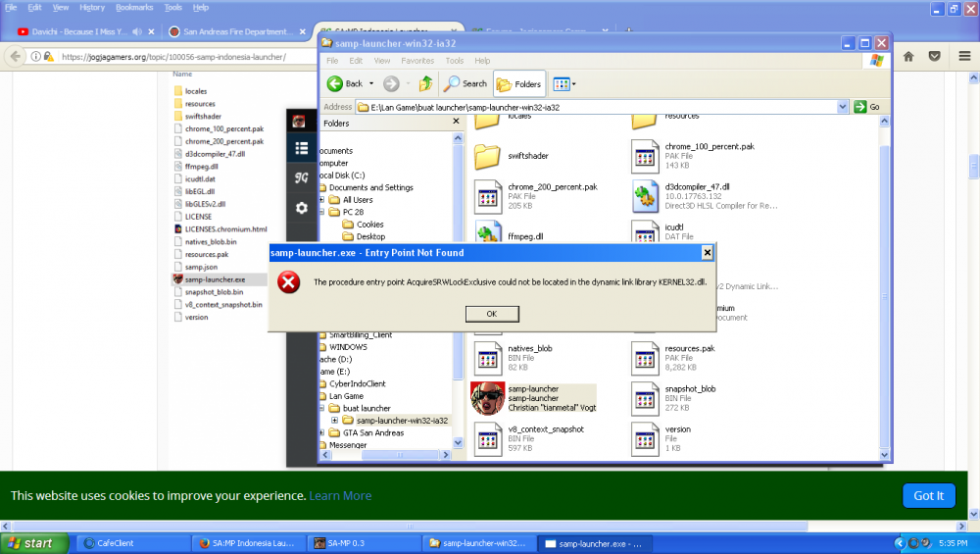The height and width of the screenshot is (554, 980).
Task: Select Cookies folder in the tree
Action: click(x=369, y=225)
